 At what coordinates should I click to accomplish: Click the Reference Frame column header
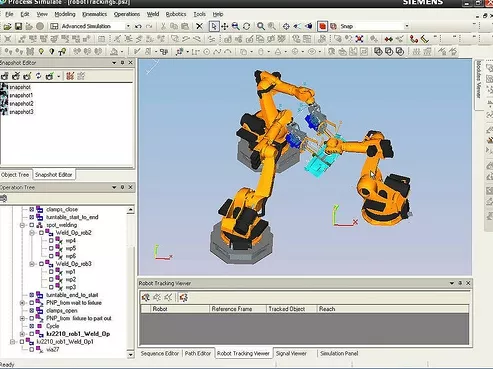tap(238, 309)
